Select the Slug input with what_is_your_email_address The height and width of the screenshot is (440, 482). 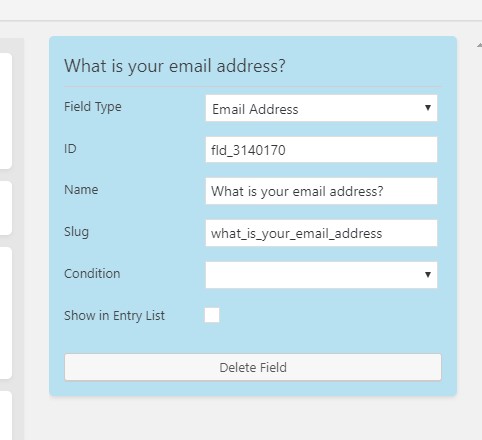tap(321, 233)
